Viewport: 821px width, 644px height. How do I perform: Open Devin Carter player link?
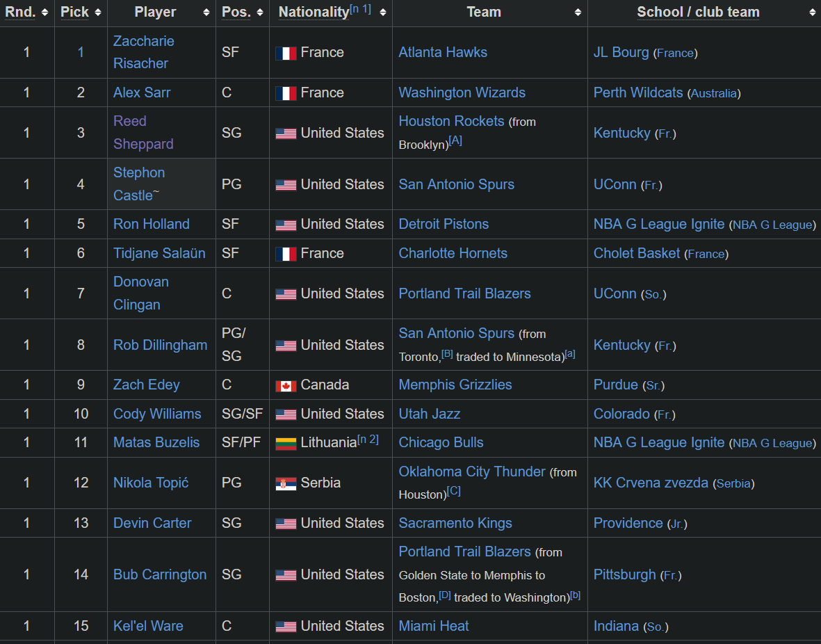(152, 523)
